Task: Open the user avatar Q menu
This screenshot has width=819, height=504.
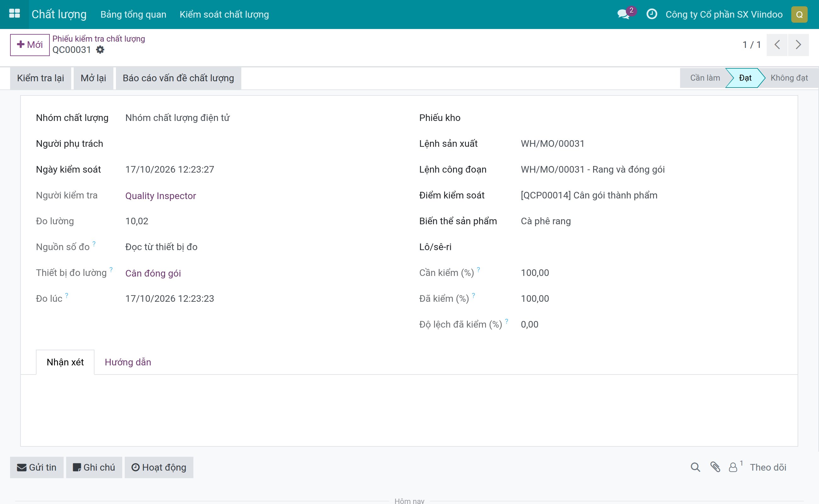Action: [x=799, y=14]
